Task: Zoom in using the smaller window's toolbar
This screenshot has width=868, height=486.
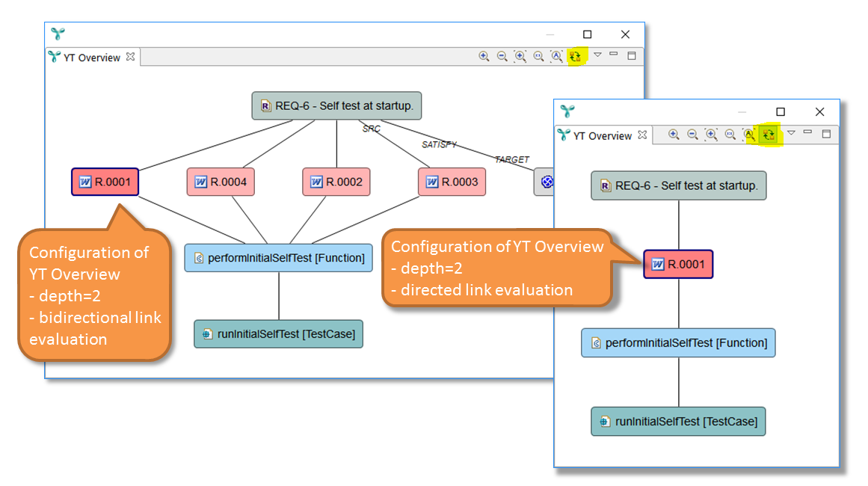Action: (674, 135)
